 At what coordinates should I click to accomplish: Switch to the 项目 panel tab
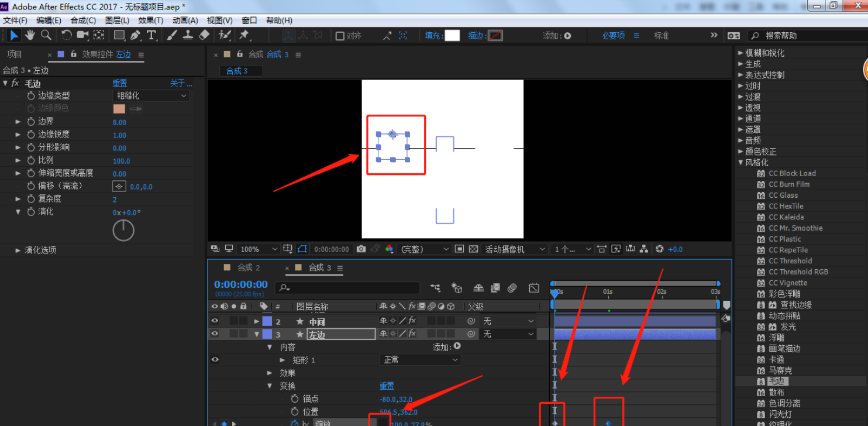[14, 54]
